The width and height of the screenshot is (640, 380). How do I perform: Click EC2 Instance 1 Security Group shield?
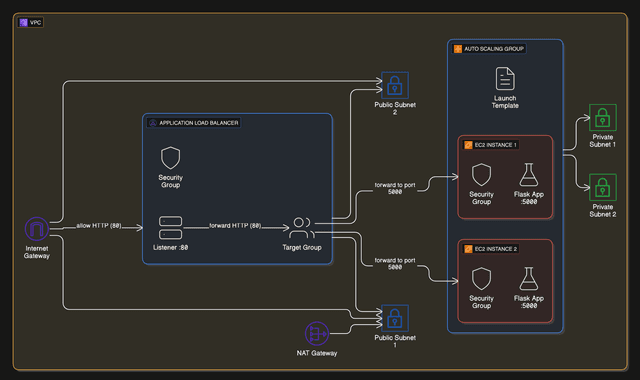point(482,175)
